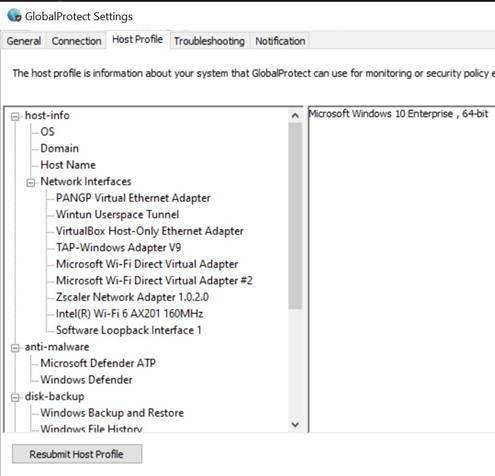495x476 pixels.
Task: Select Windows Backup and Restore
Action: (112, 413)
